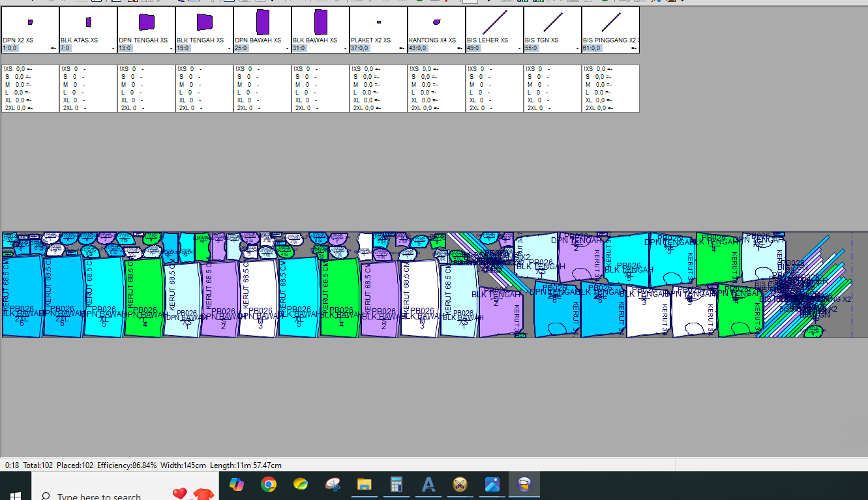The height and width of the screenshot is (500, 868).
Task: Click the 2XL size row under DPN X2
Action: coord(18,108)
